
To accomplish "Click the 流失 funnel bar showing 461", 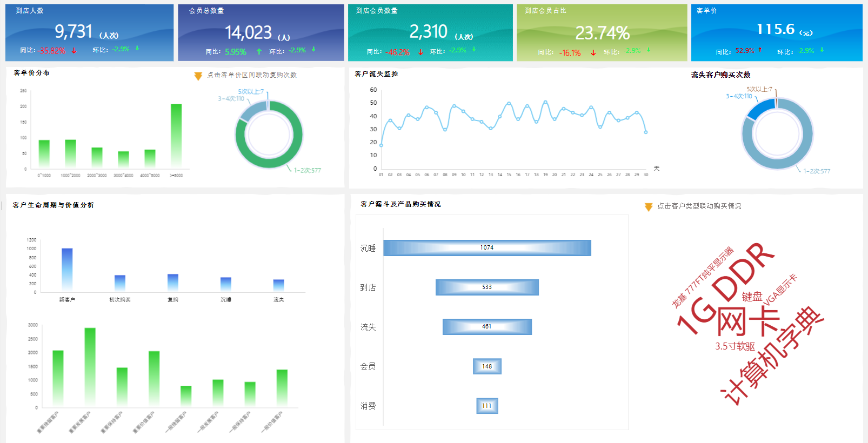I will pyautogui.click(x=487, y=327).
